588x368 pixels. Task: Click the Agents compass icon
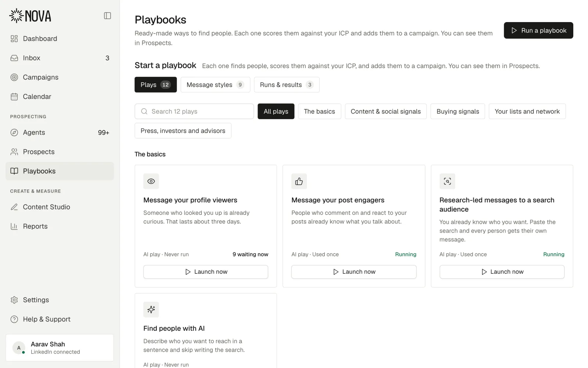click(14, 132)
